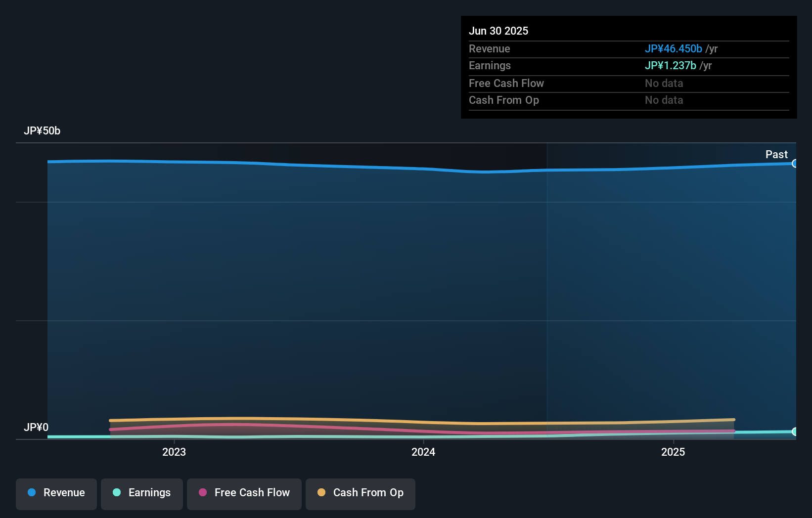
Task: Click the JP¥1.237b earnings value
Action: [671, 66]
